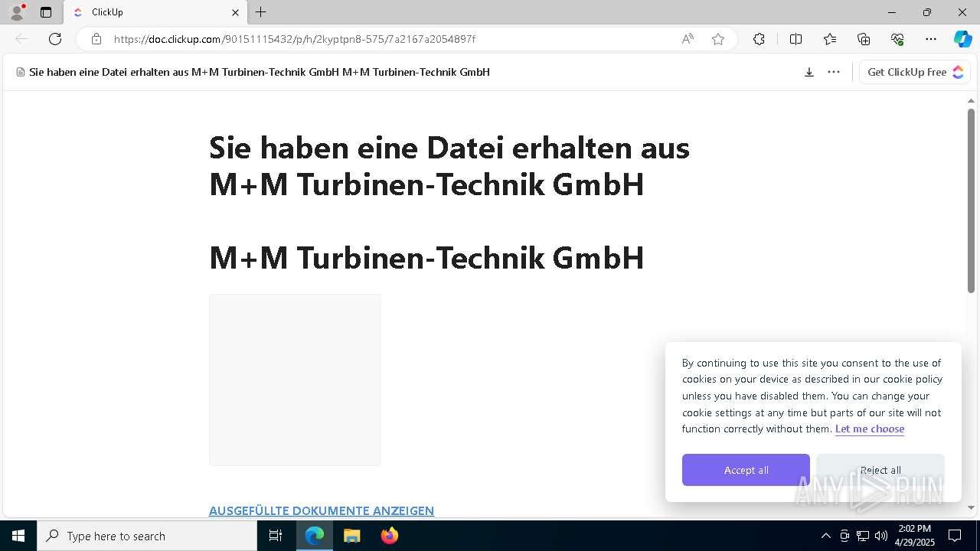Click the browser profile avatar icon
980x551 pixels.
16,12
